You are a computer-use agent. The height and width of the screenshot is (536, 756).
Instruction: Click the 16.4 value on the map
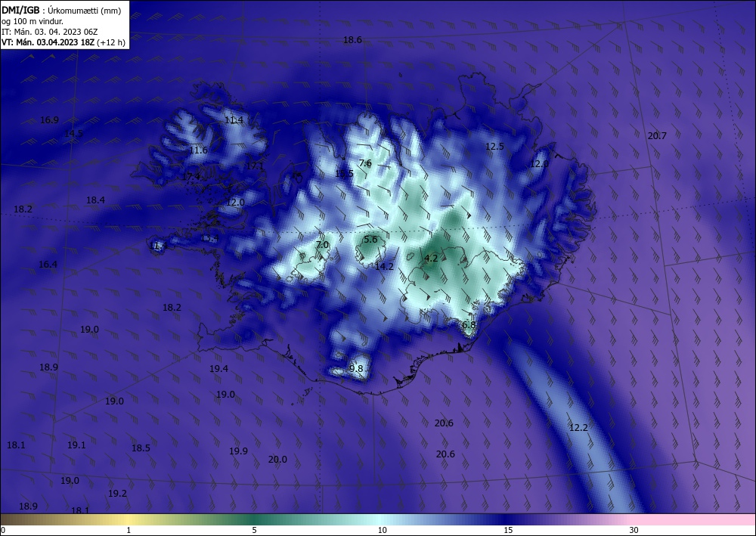[x=48, y=264]
